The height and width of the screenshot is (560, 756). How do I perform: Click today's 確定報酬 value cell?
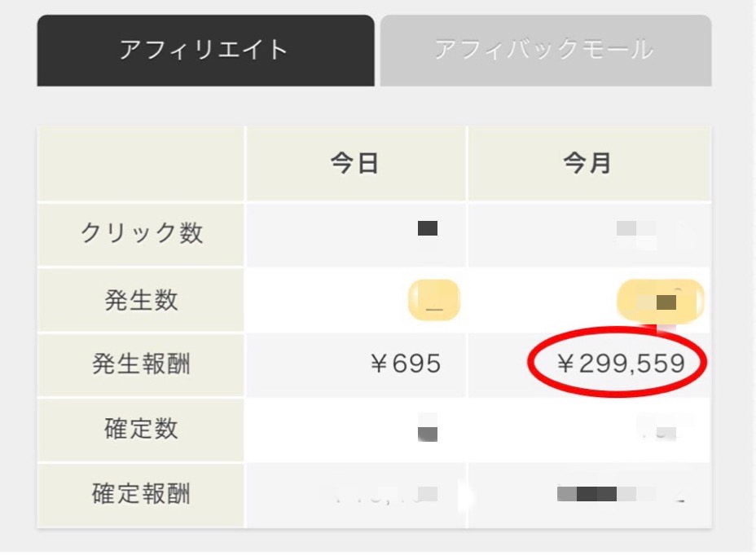click(356, 495)
